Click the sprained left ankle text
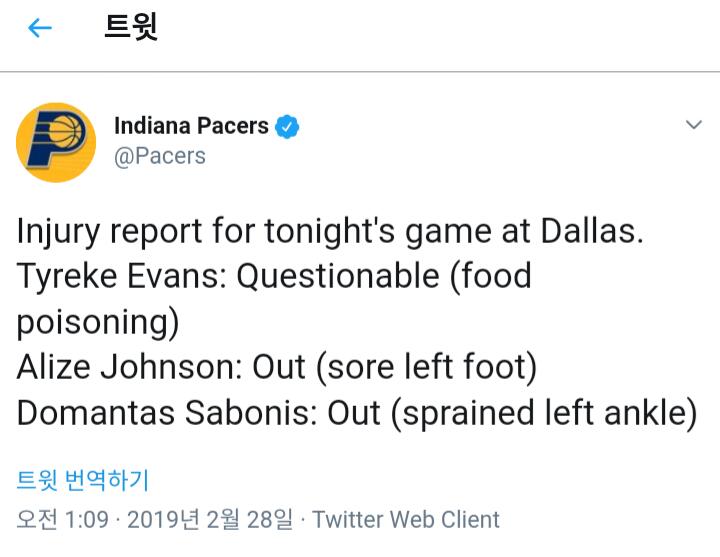Viewport: 720px width, 557px height. pos(543,413)
